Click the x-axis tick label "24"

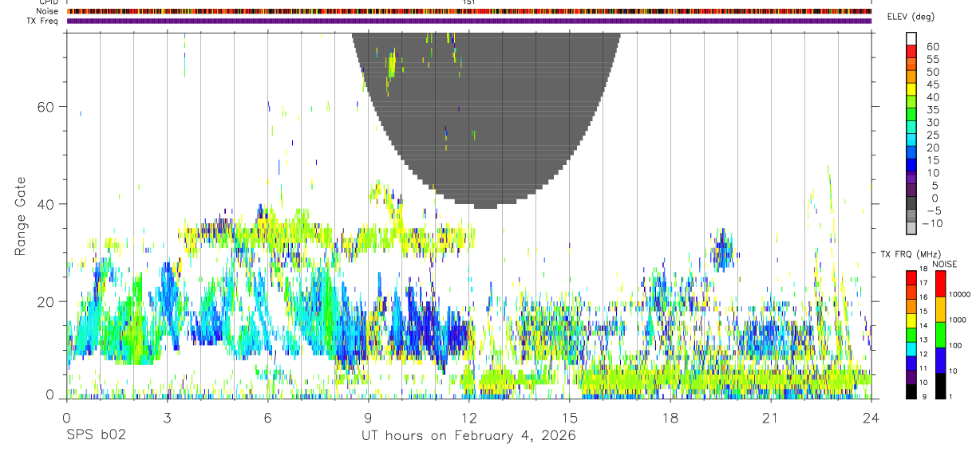click(871, 417)
